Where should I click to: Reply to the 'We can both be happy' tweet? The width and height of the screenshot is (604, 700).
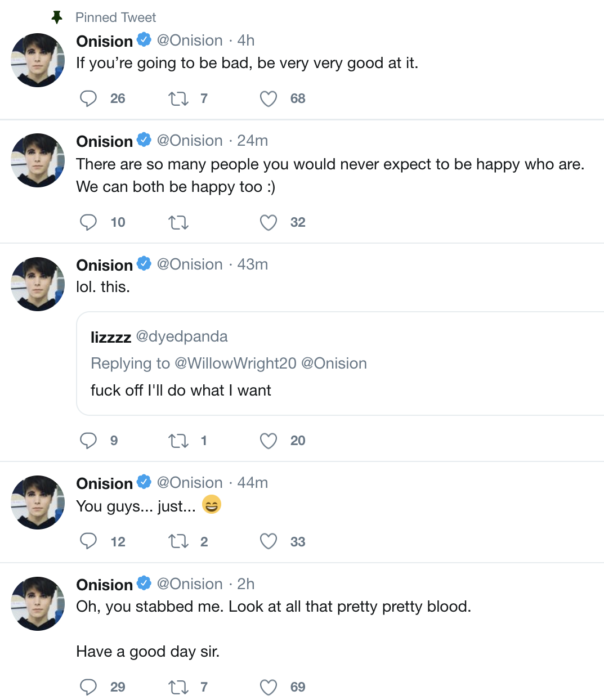pos(88,222)
